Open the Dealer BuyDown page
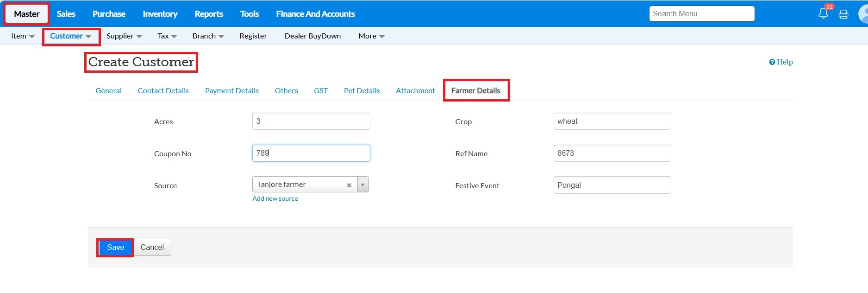 312,36
